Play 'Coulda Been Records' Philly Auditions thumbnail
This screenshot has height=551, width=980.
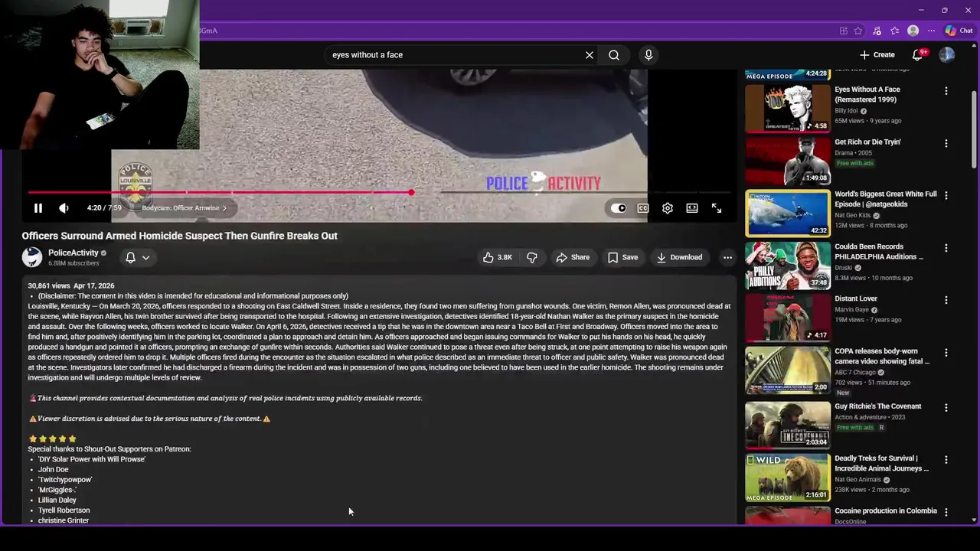click(x=788, y=266)
